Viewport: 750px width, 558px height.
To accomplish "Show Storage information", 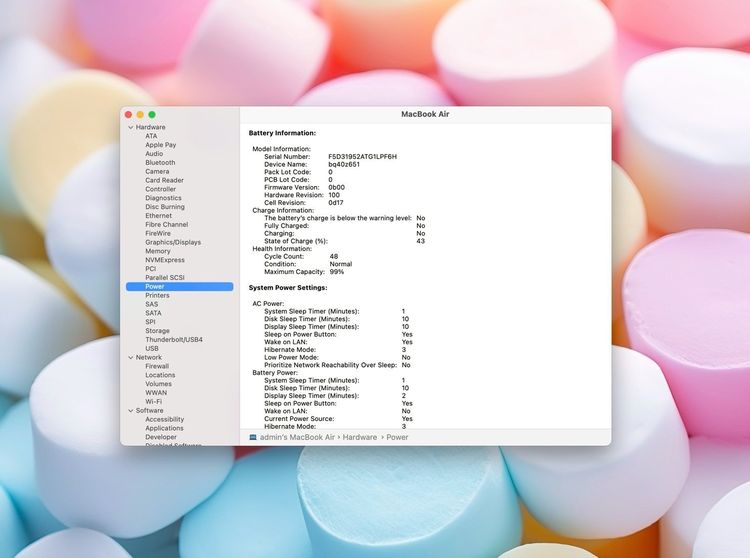I will (x=157, y=331).
